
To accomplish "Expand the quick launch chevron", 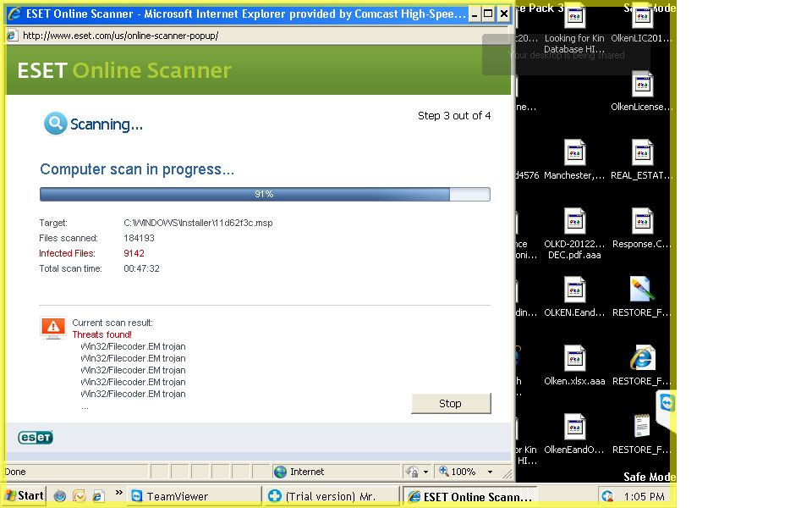I will click(x=118, y=493).
